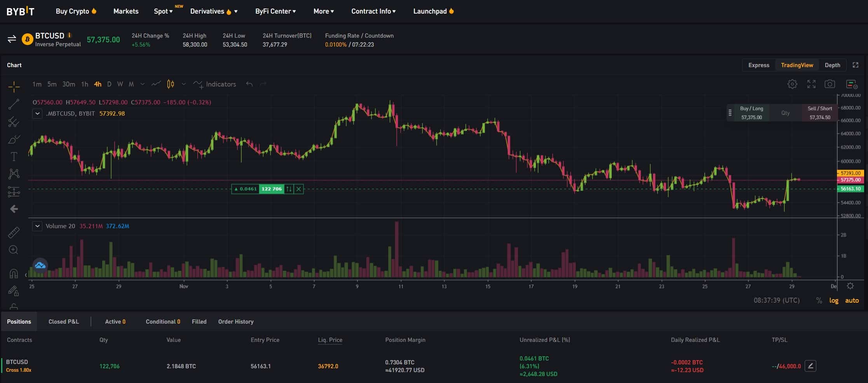Open the Launchpad page
Viewport: 868px width, 383px height.
click(433, 11)
